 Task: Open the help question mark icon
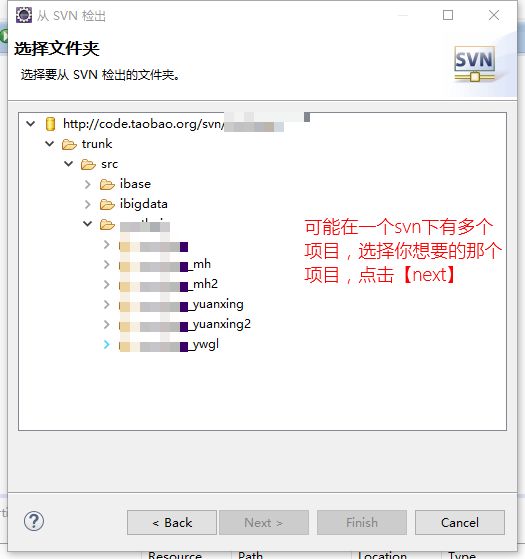tap(34, 521)
